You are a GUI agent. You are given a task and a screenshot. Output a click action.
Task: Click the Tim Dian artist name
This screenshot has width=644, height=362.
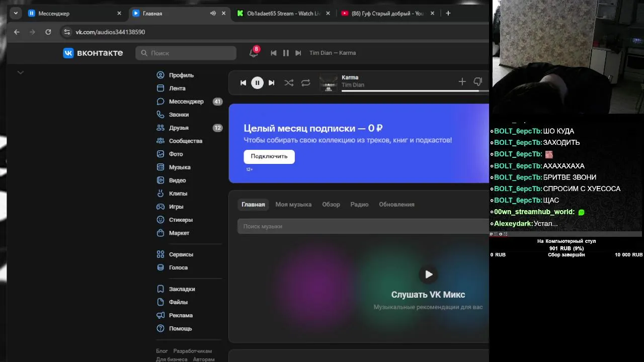pyautogui.click(x=353, y=85)
